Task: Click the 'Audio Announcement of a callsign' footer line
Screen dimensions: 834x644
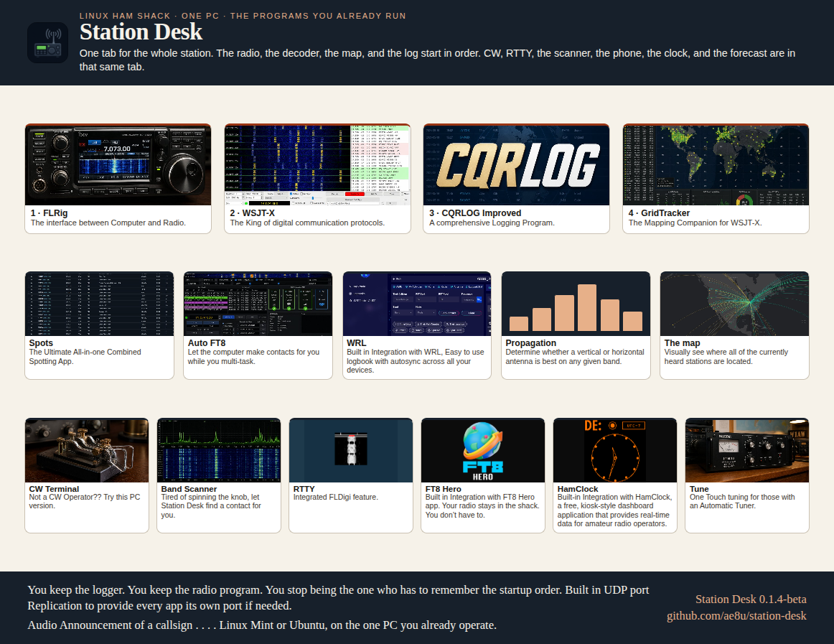Action: 262,625
